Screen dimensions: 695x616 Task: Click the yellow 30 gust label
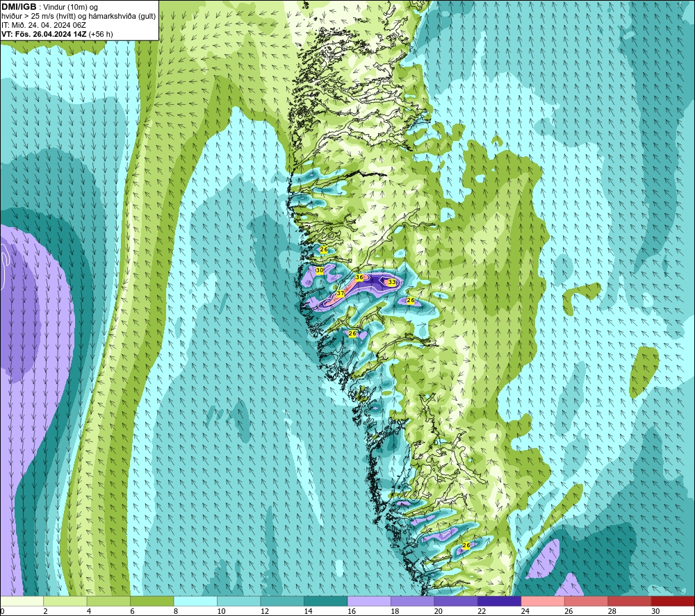(x=319, y=270)
